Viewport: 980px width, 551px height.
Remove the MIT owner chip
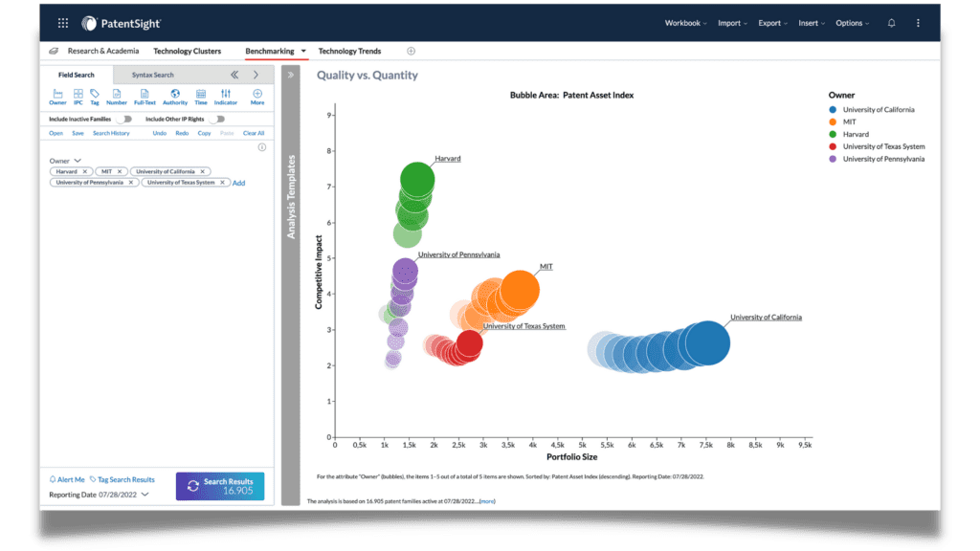click(x=120, y=171)
